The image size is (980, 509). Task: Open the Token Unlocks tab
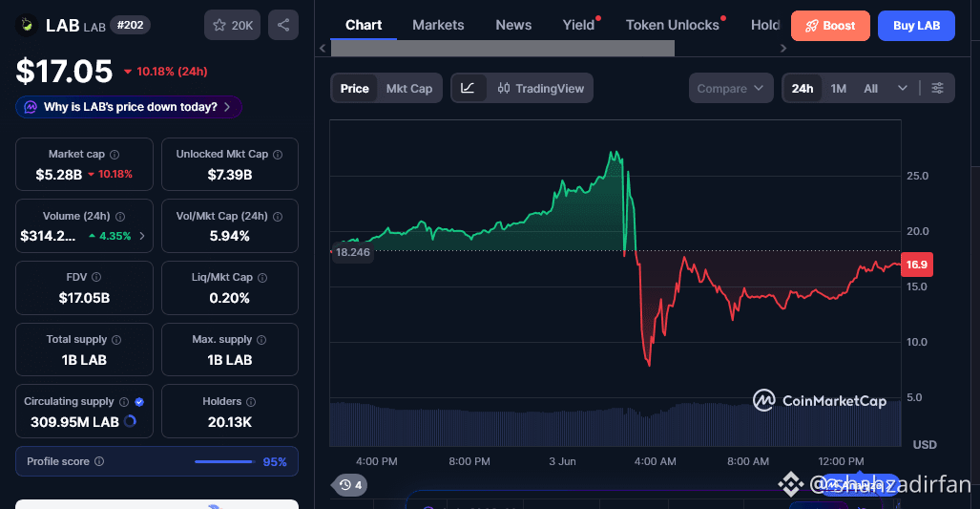[x=673, y=25]
